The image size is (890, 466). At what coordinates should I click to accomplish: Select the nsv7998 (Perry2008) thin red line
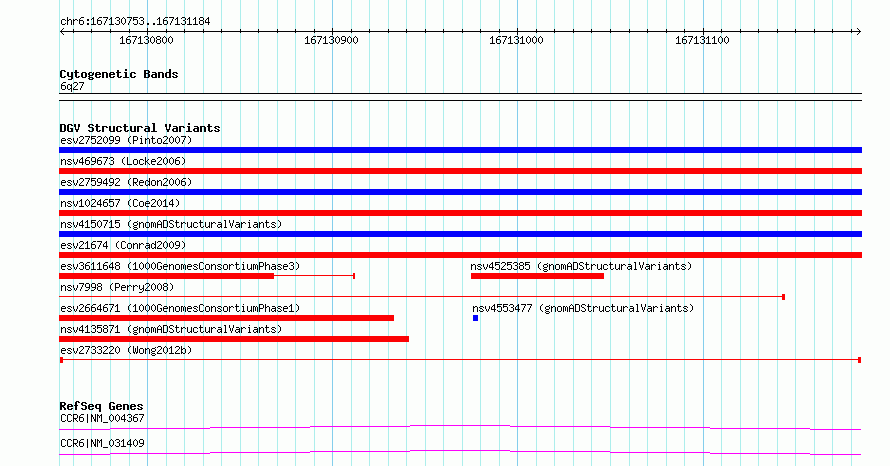(x=422, y=296)
